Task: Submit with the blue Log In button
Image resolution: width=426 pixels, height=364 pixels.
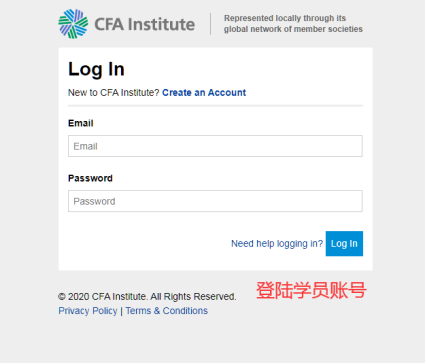Action: pos(344,244)
